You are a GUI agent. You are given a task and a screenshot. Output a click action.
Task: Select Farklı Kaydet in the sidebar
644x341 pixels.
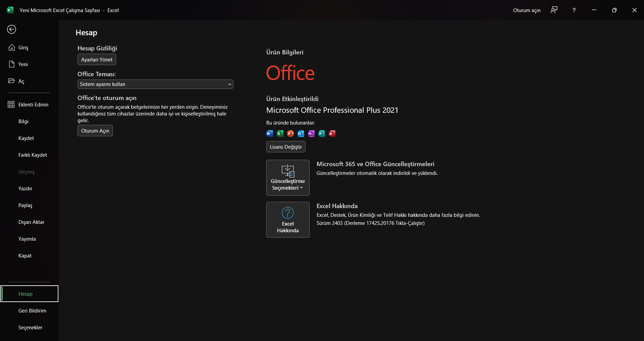pos(33,155)
